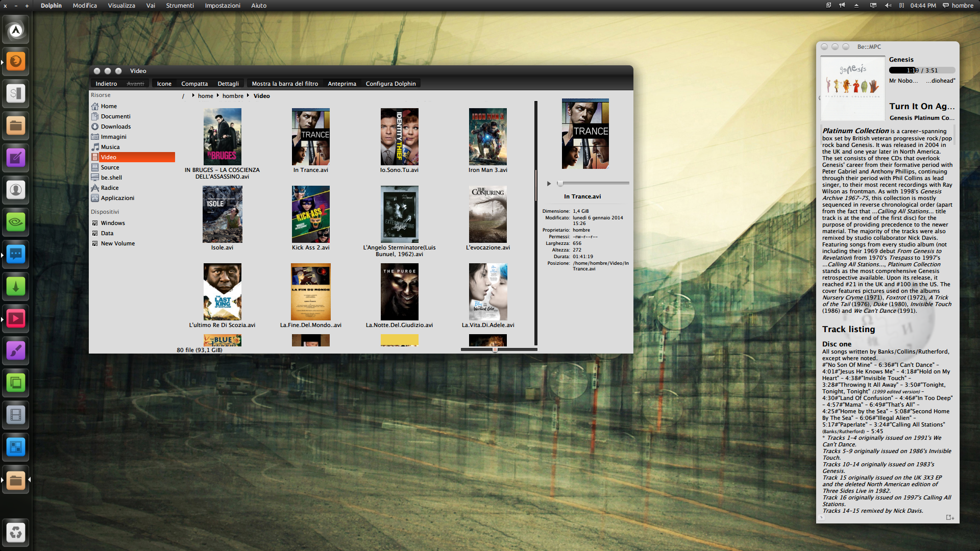Launch the pink media player dock icon
This screenshot has height=551, width=980.
16,319
